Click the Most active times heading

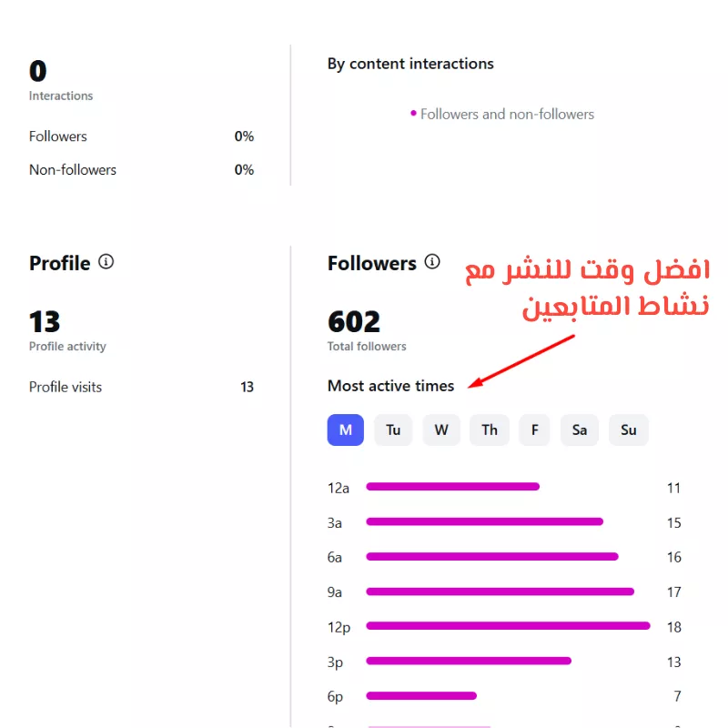[390, 386]
